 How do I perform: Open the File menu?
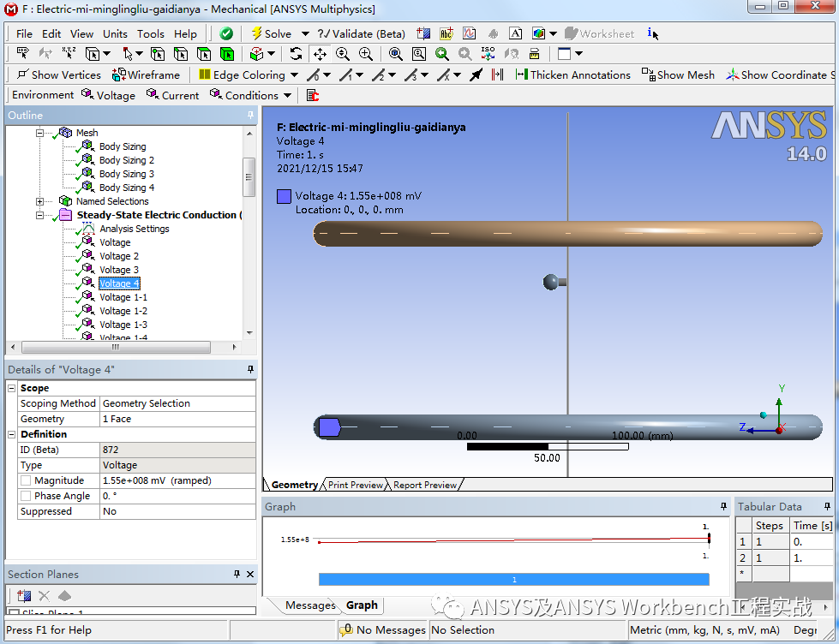(x=24, y=33)
